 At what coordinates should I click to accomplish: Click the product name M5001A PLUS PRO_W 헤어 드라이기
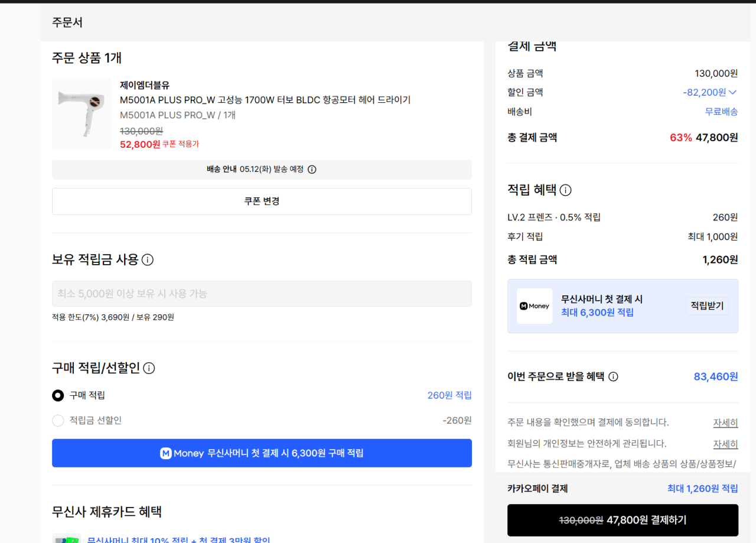point(265,100)
